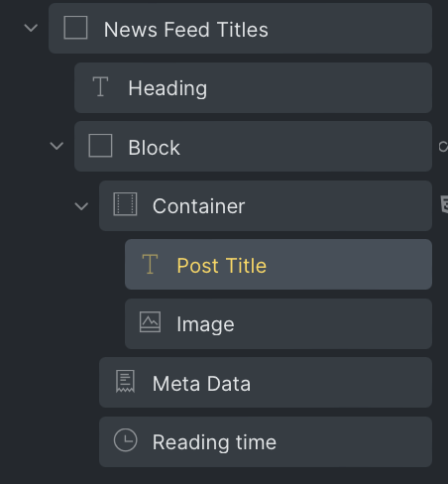Select the Container element label
This screenshot has height=484, width=448.
click(198, 206)
